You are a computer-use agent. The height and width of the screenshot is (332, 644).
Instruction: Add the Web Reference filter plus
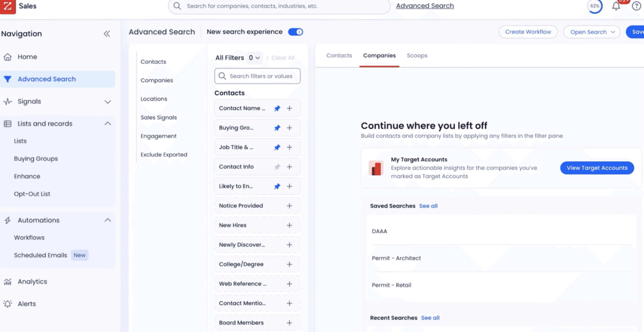[x=289, y=284]
